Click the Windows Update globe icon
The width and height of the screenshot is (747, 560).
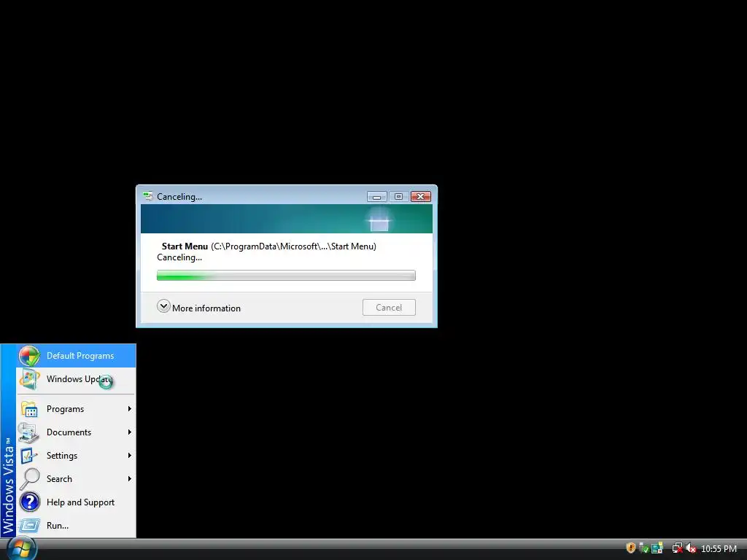point(29,379)
